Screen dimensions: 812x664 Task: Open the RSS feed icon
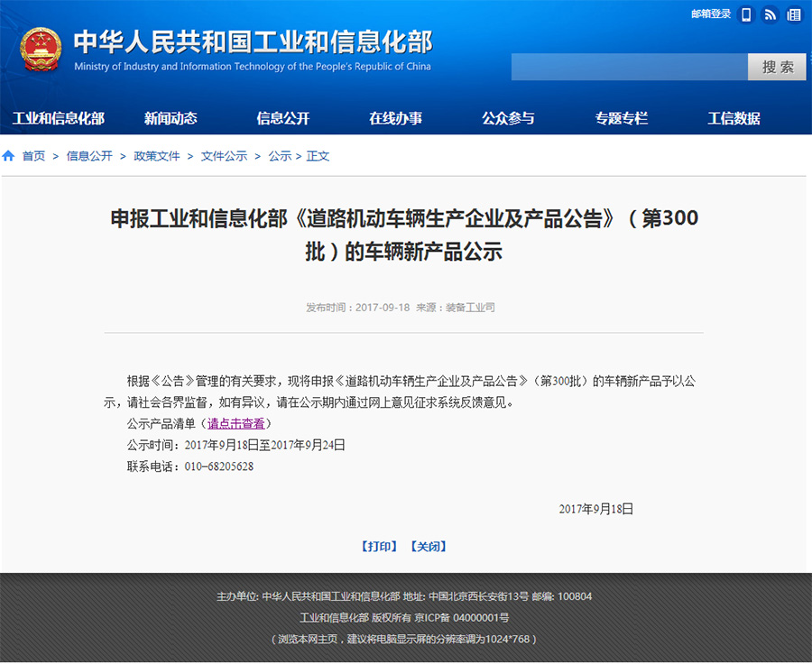tap(770, 14)
